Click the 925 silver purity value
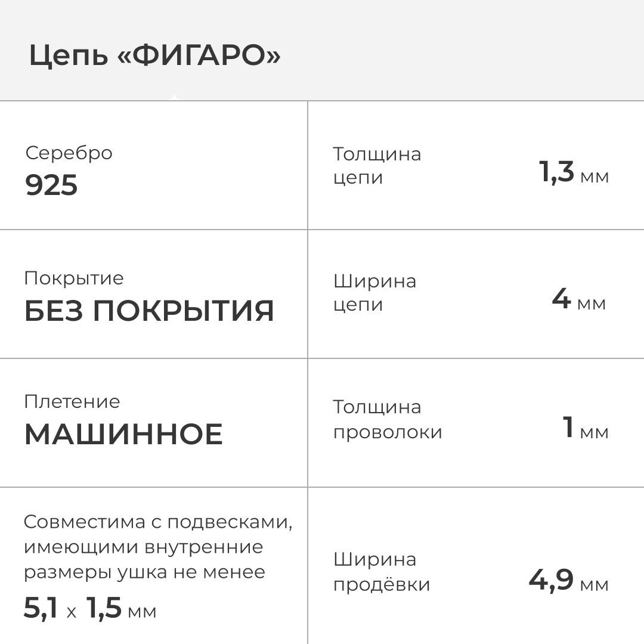Image resolution: width=644 pixels, height=644 pixels. click(x=51, y=185)
